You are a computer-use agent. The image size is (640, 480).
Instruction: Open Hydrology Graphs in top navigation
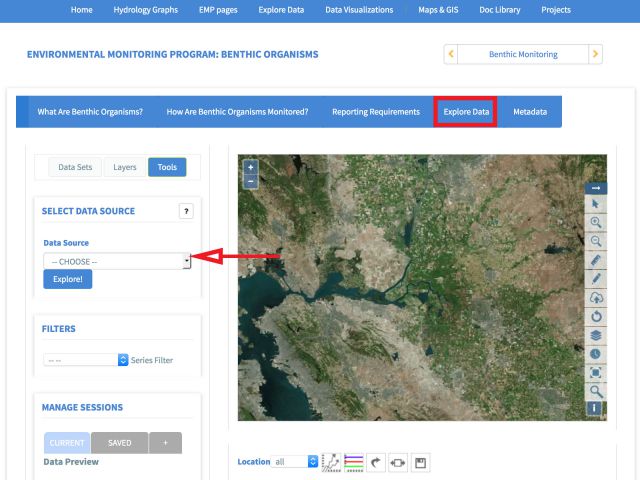(146, 10)
